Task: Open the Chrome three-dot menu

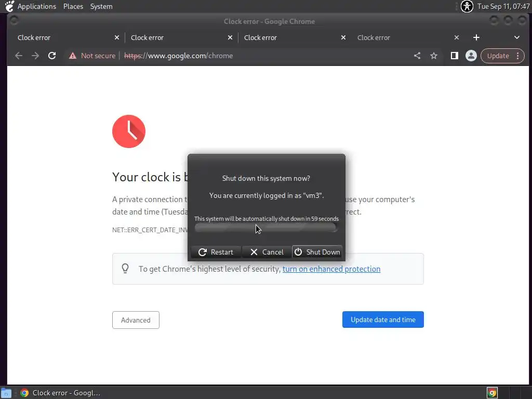Action: 518,56
